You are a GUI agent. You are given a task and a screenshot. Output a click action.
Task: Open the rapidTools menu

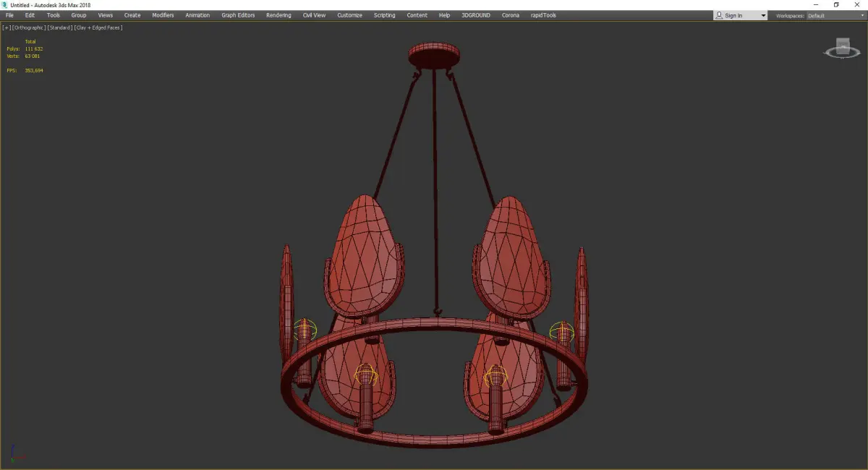coord(542,15)
